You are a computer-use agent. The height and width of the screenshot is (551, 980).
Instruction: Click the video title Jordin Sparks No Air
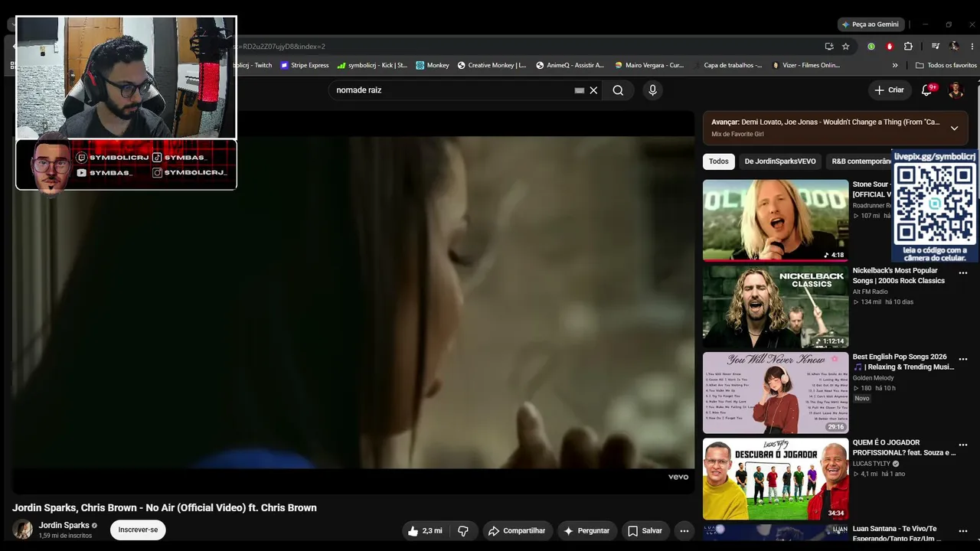coord(165,508)
